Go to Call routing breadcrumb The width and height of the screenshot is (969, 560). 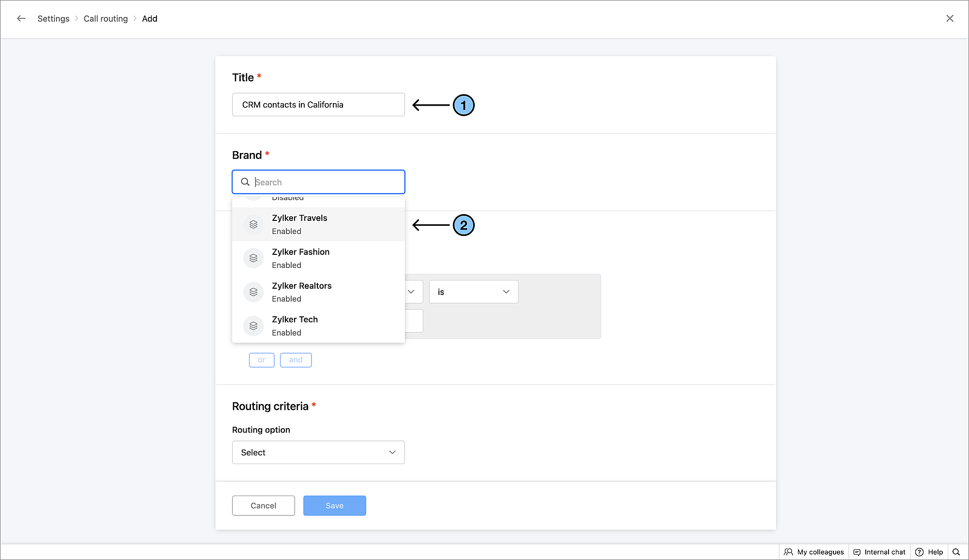[106, 18]
